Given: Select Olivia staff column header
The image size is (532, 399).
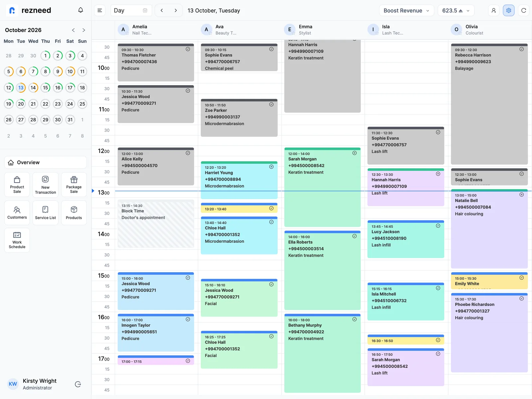Looking at the screenshot, I should [x=489, y=30].
